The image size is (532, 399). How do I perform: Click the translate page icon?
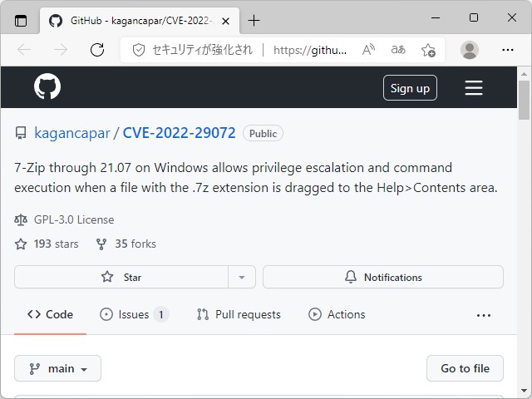[x=398, y=50]
